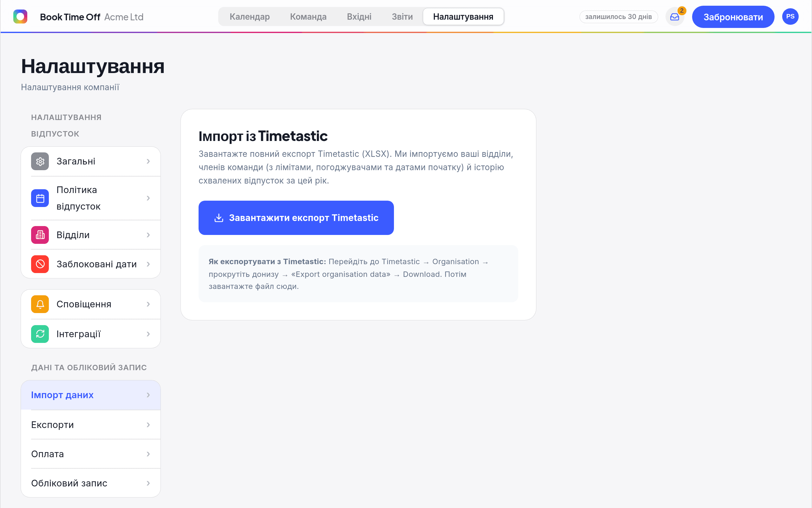The height and width of the screenshot is (508, 812).
Task: Select the Налаштування tab
Action: [463, 17]
